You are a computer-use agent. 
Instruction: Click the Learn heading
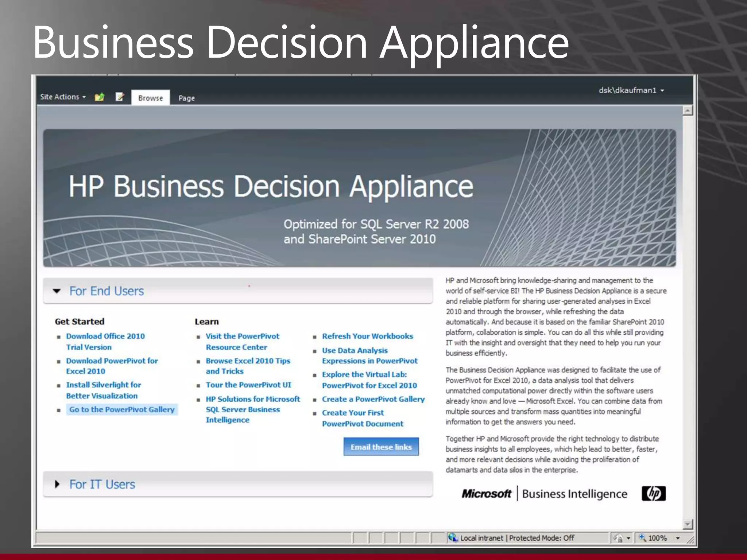click(206, 322)
